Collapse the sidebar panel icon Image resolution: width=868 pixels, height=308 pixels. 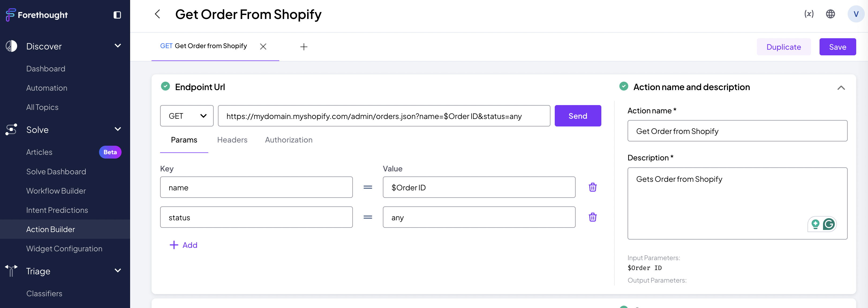coord(117,15)
